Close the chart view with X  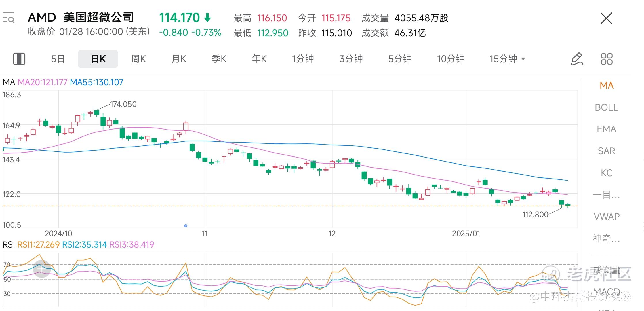[606, 18]
